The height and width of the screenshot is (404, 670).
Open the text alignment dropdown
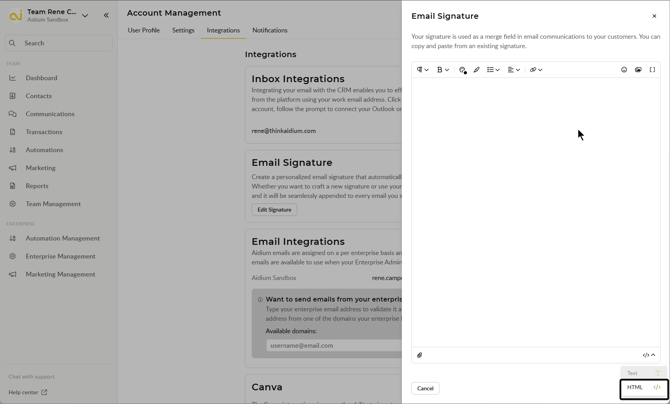point(513,70)
